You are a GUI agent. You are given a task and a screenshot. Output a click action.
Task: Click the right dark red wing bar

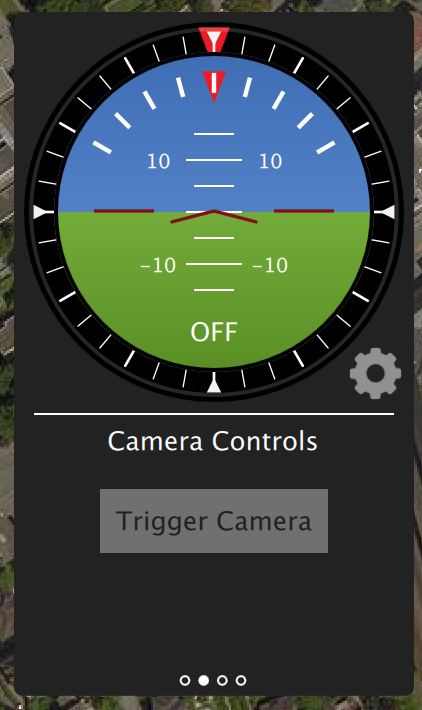click(x=304, y=211)
